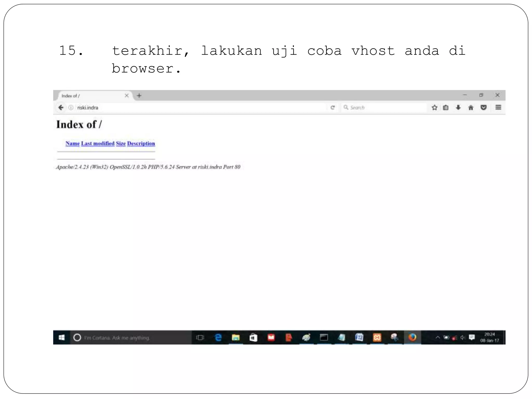Open the network status tray icon

[x=455, y=338]
